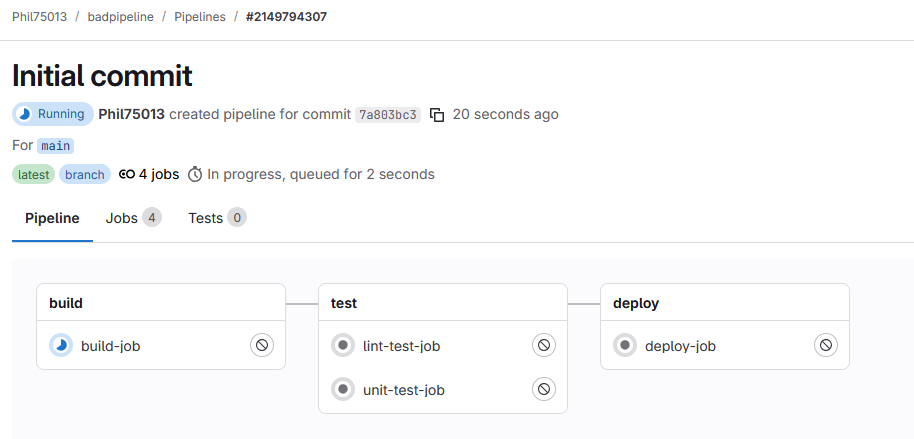Open the Tests tab
914x439 pixels.
(x=216, y=218)
